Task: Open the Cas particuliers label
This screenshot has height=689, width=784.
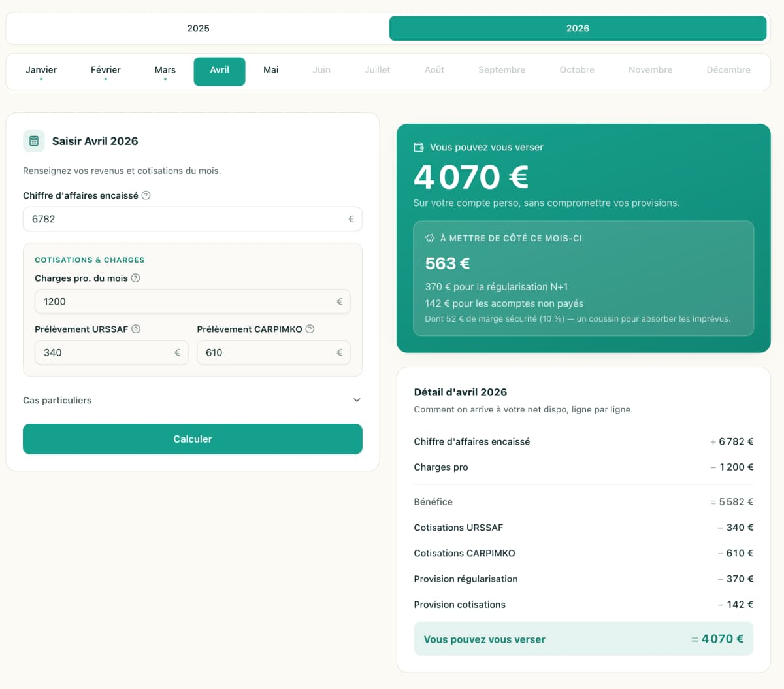Action: coord(57,400)
